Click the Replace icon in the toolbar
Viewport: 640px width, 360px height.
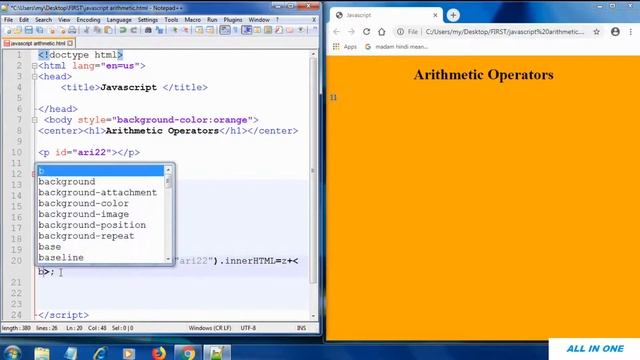(x=159, y=30)
